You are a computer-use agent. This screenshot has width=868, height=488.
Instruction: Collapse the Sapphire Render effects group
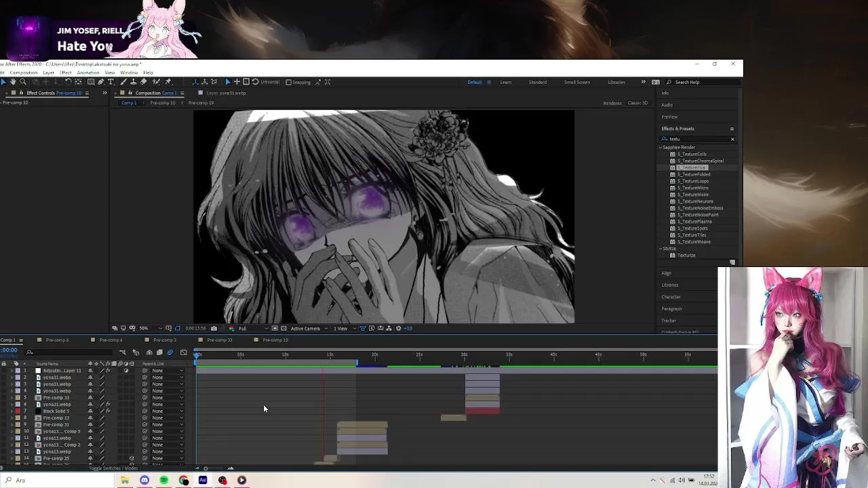click(x=660, y=147)
